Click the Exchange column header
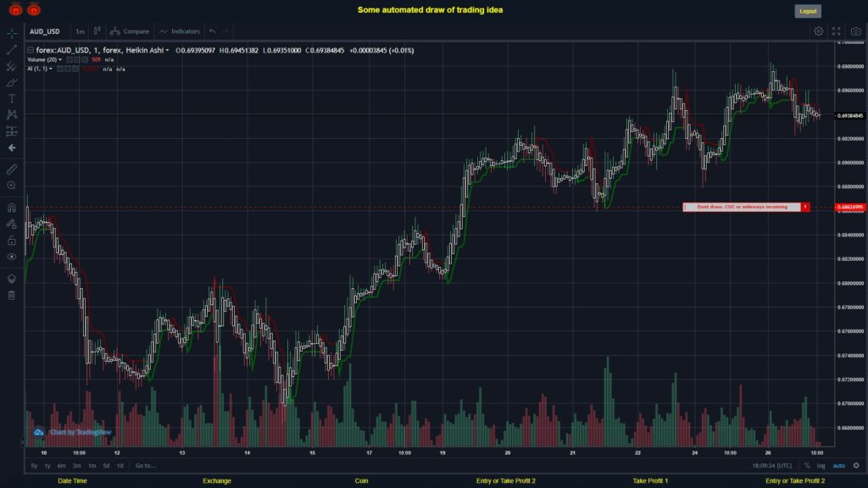The width and height of the screenshot is (868, 488). [x=216, y=481]
